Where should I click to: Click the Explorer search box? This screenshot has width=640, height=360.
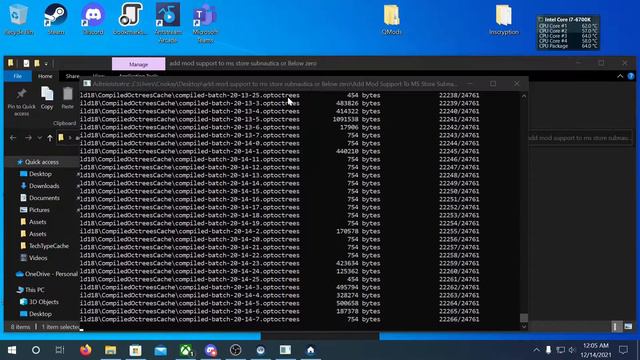(x=579, y=138)
